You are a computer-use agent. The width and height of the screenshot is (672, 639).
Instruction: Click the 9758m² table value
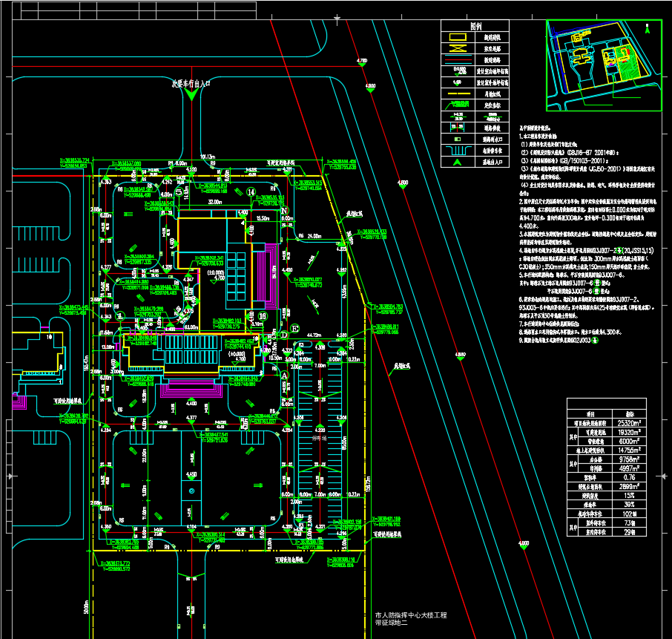pyautogui.click(x=629, y=459)
